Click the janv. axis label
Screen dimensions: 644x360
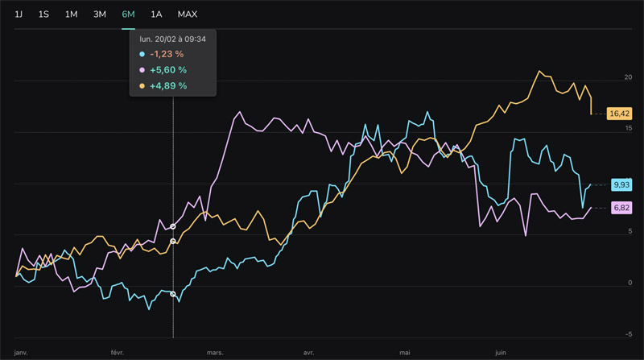(21, 353)
